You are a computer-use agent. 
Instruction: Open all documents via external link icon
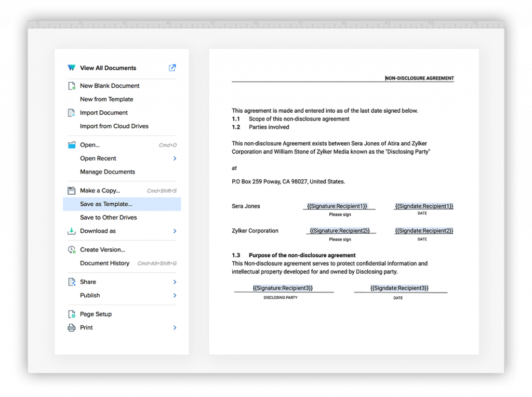tap(172, 68)
